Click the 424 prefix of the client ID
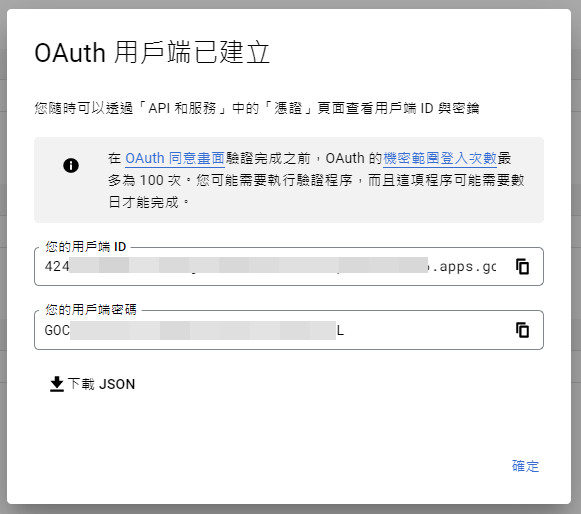The width and height of the screenshot is (581, 514). [x=57, y=266]
